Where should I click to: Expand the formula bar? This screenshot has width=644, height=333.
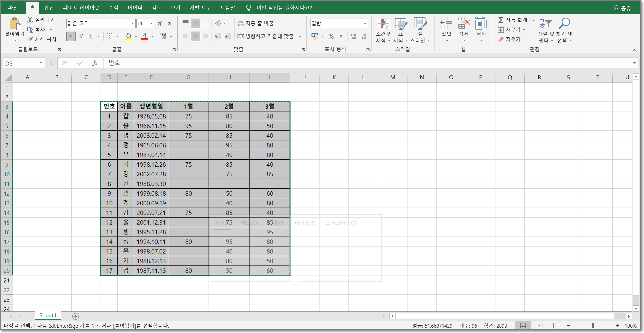pos(635,63)
